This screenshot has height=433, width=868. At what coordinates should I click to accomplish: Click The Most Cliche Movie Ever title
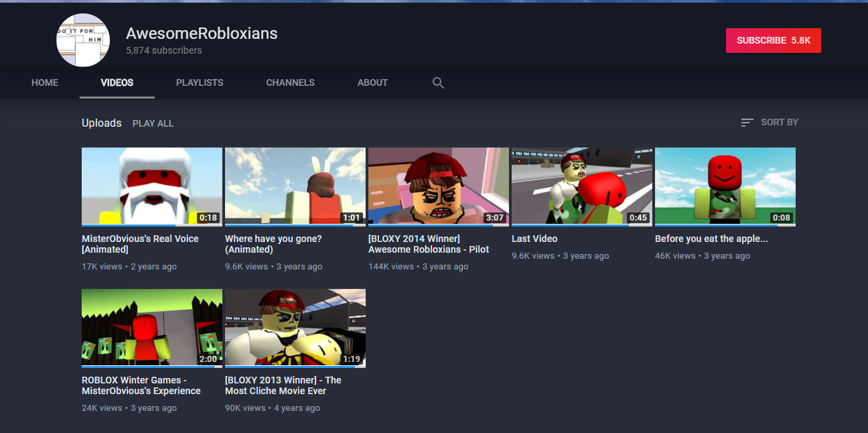pos(283,385)
